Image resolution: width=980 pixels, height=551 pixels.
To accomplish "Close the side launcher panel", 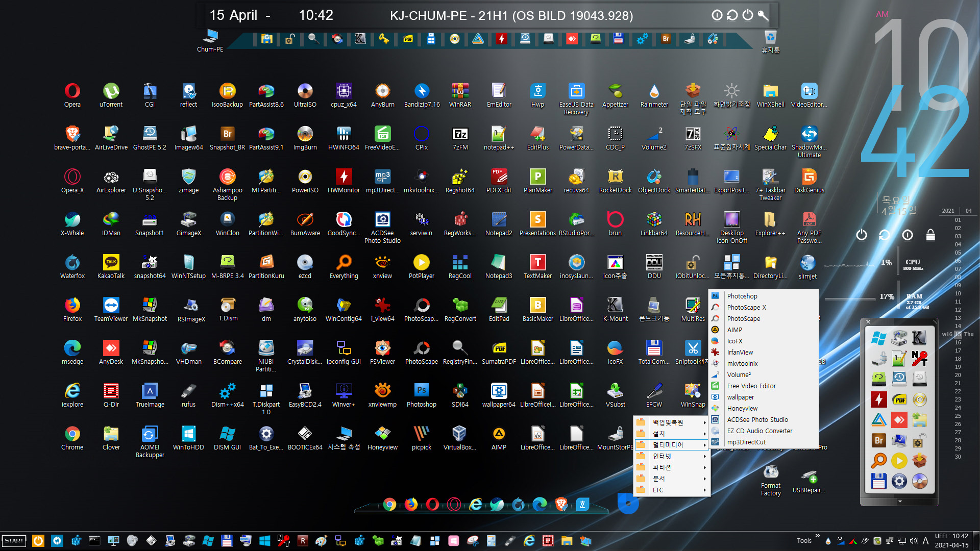I will point(868,322).
